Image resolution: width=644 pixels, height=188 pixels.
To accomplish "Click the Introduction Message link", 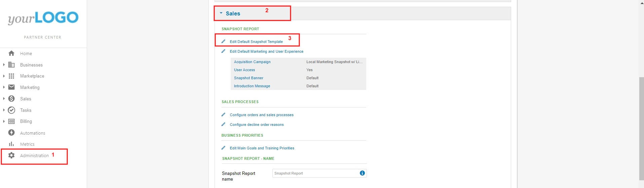I will 252,86.
